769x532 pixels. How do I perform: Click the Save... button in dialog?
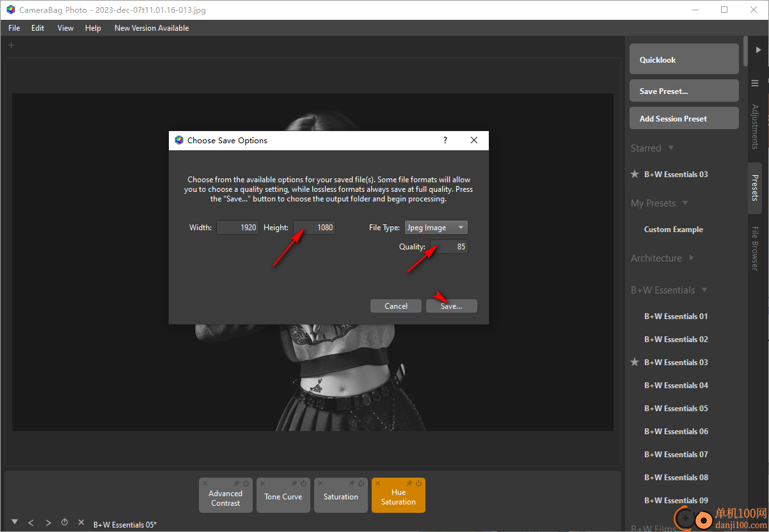(452, 306)
